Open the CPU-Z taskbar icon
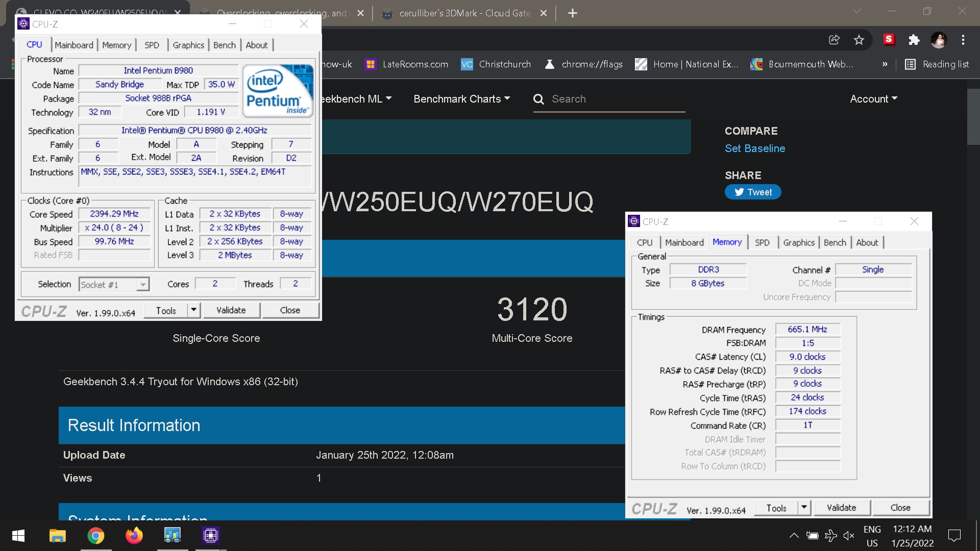This screenshot has height=551, width=980. [x=210, y=536]
